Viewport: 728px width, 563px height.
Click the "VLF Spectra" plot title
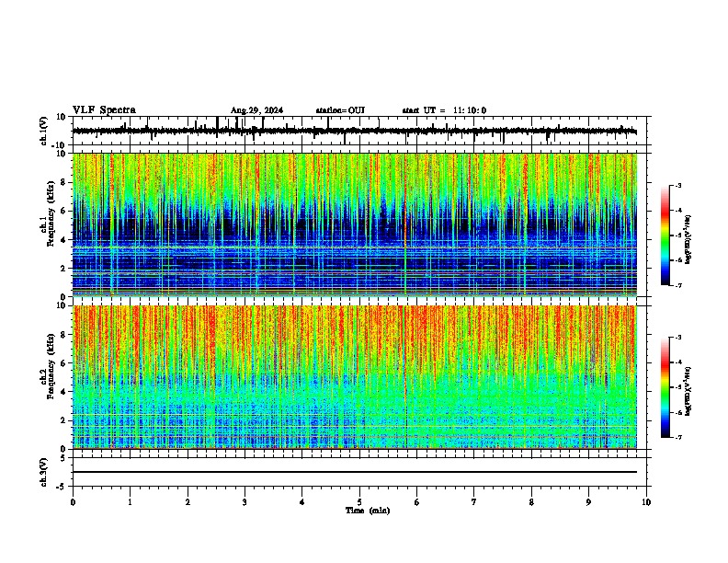[x=104, y=110]
